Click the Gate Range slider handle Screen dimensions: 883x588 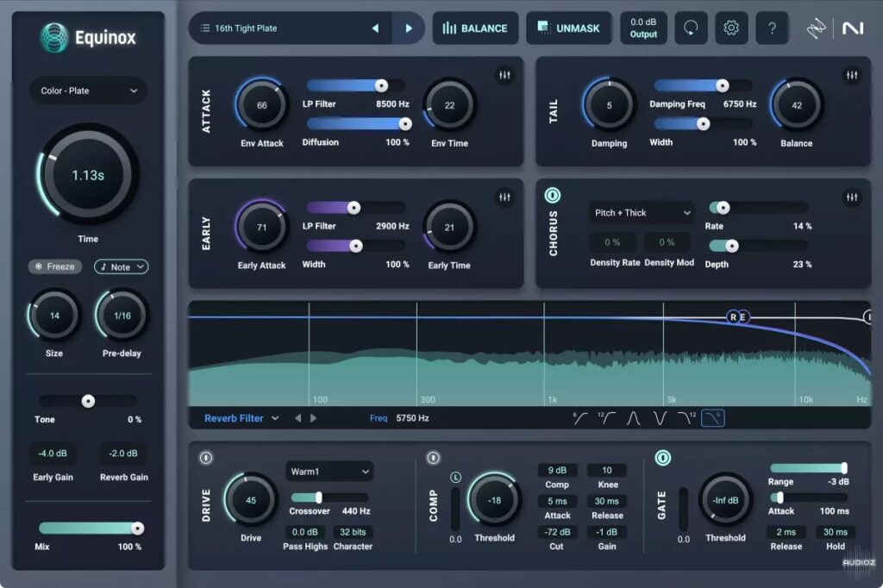tap(844, 468)
